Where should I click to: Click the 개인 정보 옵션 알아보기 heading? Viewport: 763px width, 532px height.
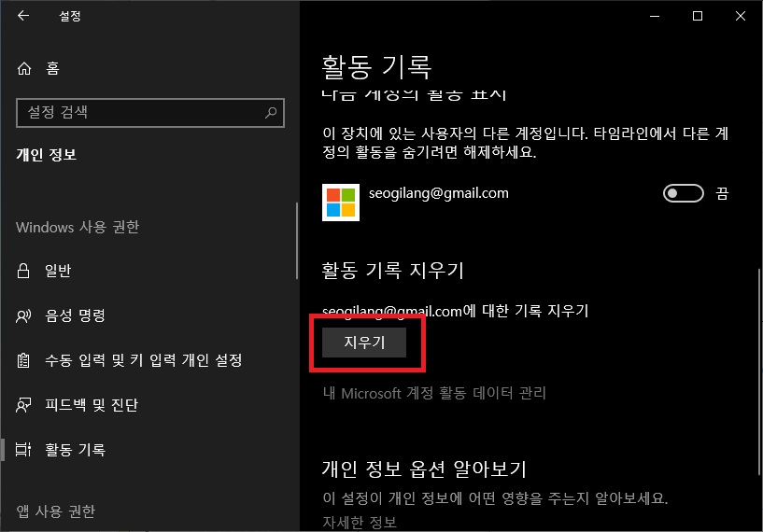424,469
